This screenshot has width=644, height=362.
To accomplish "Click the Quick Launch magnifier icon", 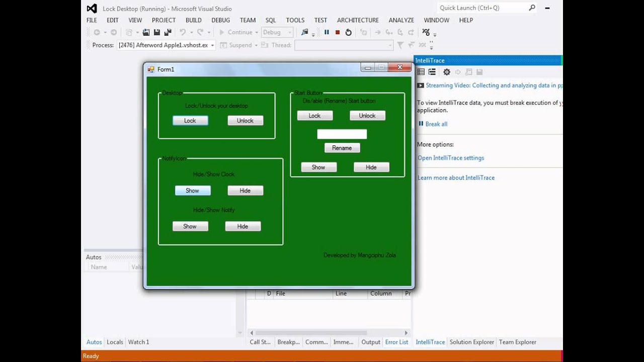I will pos(532,8).
